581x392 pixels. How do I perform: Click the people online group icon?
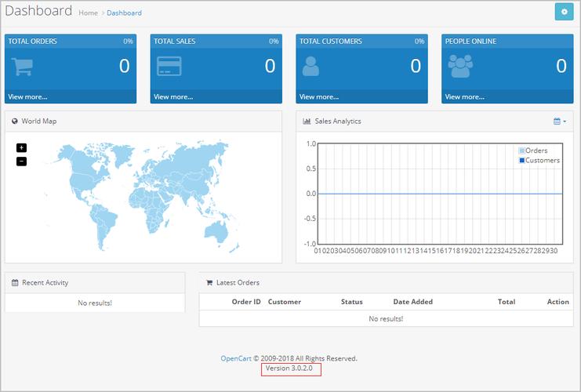[x=459, y=67]
